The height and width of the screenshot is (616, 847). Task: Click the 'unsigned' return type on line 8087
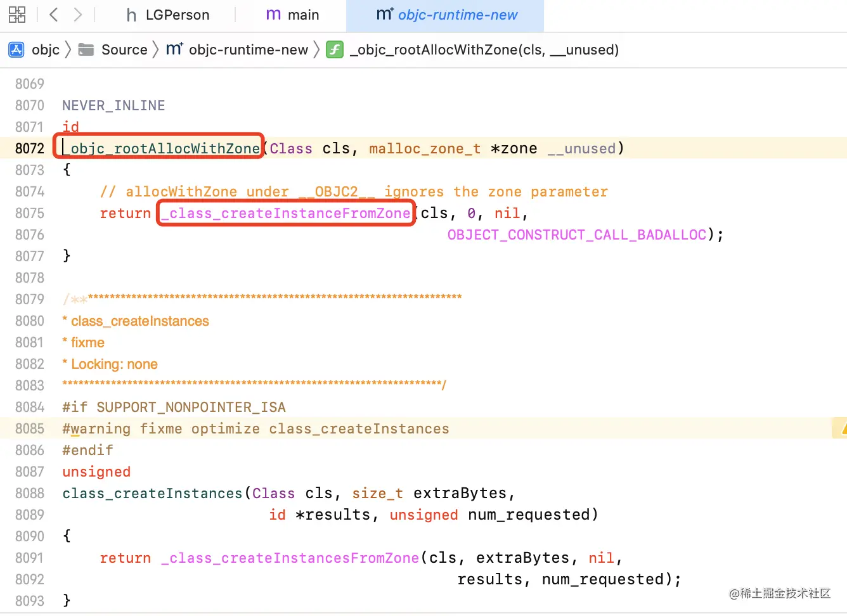[x=96, y=472]
